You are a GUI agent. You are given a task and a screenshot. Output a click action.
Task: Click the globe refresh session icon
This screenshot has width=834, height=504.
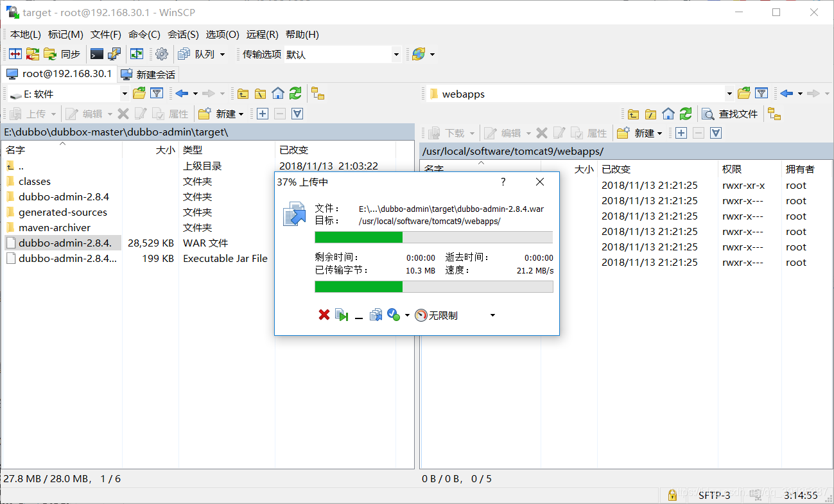[x=419, y=54]
